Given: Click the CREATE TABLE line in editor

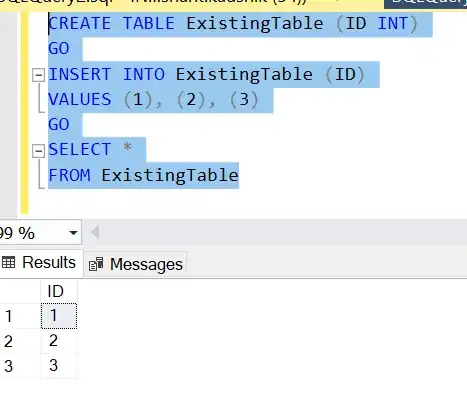Looking at the screenshot, I should [233, 24].
